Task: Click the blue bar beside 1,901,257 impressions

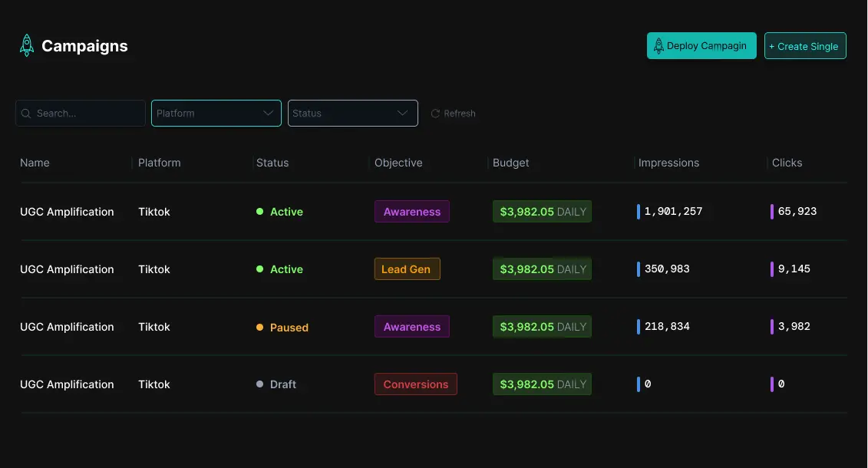Action: 639,211
